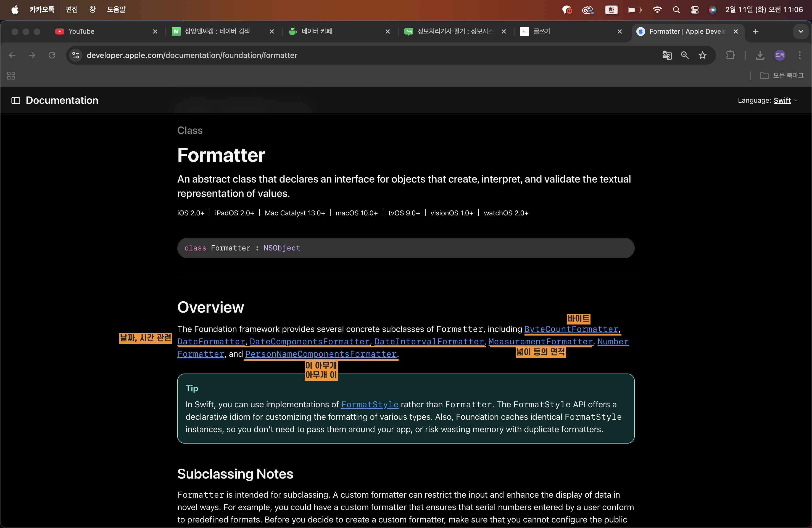Toggle the Korean input source indicator
Viewport: 812px width, 528px height.
[x=611, y=10]
